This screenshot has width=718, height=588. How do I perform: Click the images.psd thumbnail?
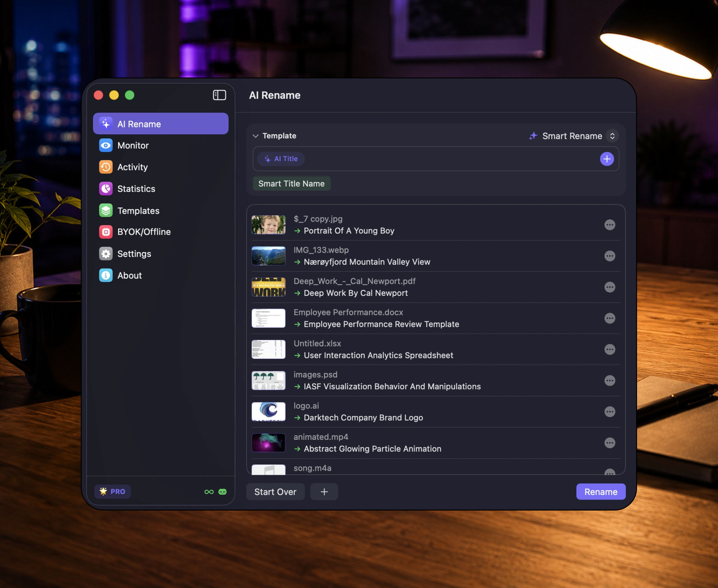268,381
